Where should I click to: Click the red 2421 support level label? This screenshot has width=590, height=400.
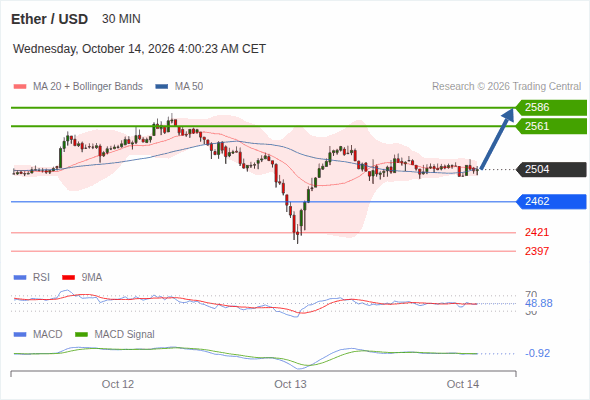click(x=537, y=232)
